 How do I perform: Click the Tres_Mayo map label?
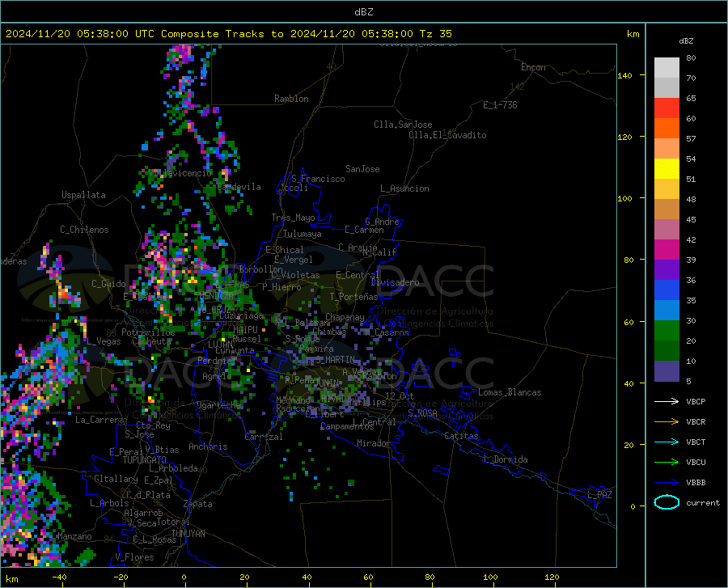pos(293,218)
